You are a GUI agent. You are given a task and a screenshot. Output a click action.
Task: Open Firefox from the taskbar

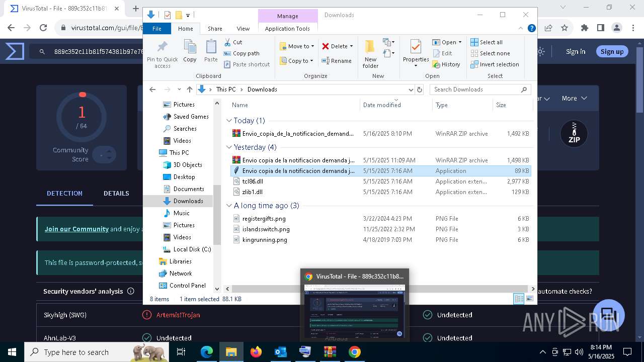(256, 352)
